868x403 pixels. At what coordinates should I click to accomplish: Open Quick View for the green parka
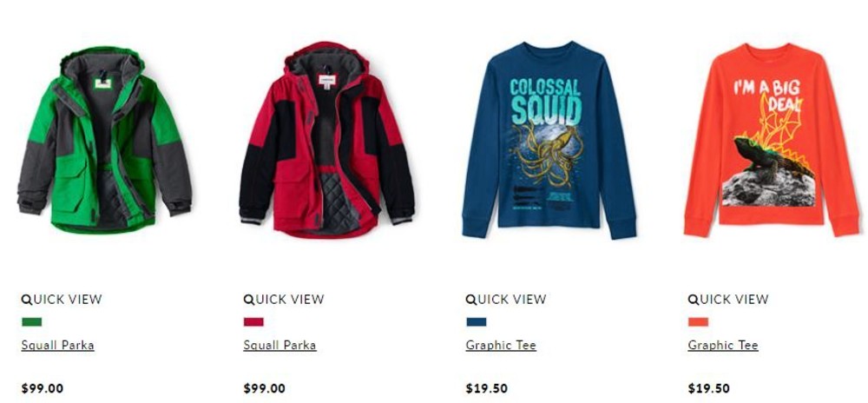click(x=62, y=300)
